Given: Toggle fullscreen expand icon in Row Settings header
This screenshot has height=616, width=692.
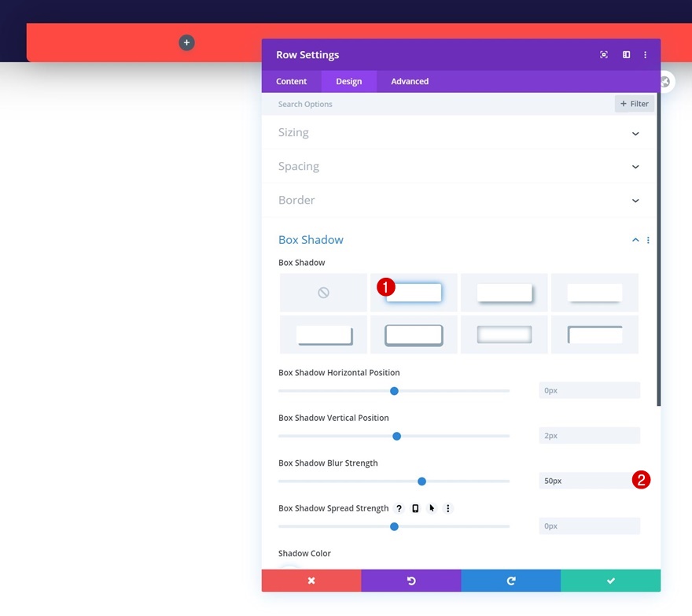Looking at the screenshot, I should (604, 55).
